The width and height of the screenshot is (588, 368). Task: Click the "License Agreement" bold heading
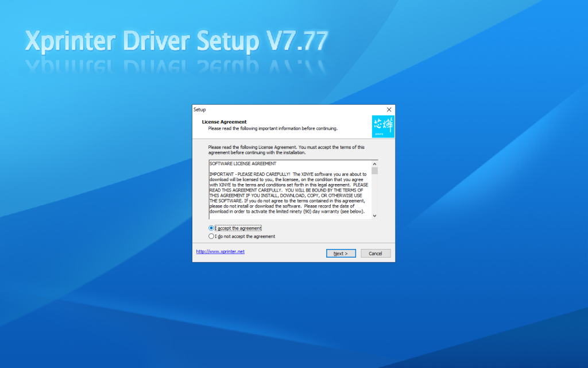point(225,122)
